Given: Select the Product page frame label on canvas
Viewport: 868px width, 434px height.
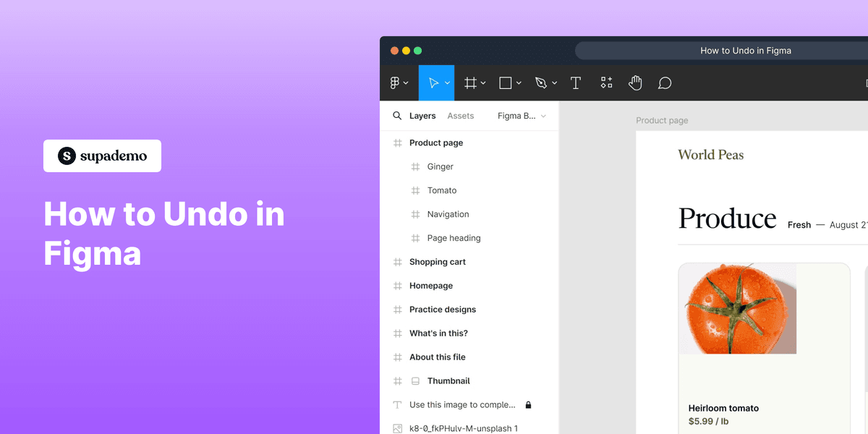Looking at the screenshot, I should pyautogui.click(x=661, y=120).
